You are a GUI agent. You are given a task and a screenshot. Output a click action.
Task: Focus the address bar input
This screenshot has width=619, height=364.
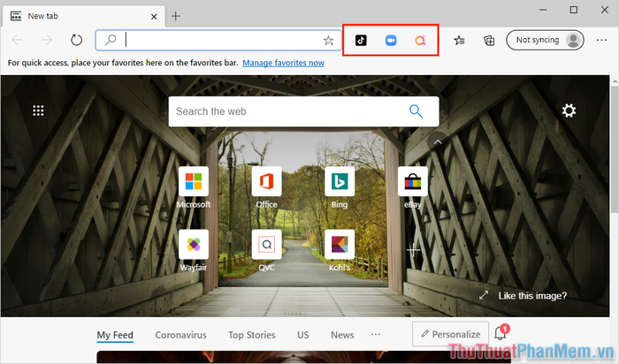(218, 41)
